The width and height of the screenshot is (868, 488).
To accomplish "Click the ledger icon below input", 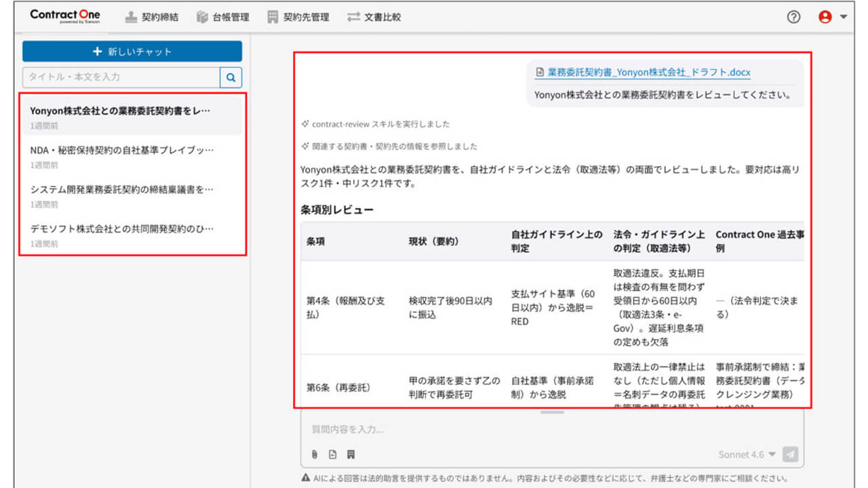I will click(x=351, y=454).
